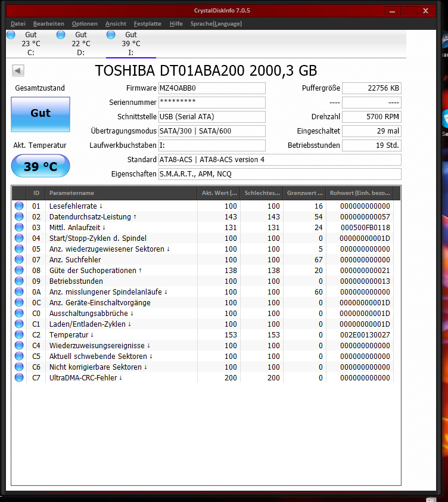Open the Bearbeiten menu
Image resolution: width=448 pixels, height=502 pixels.
click(x=49, y=24)
